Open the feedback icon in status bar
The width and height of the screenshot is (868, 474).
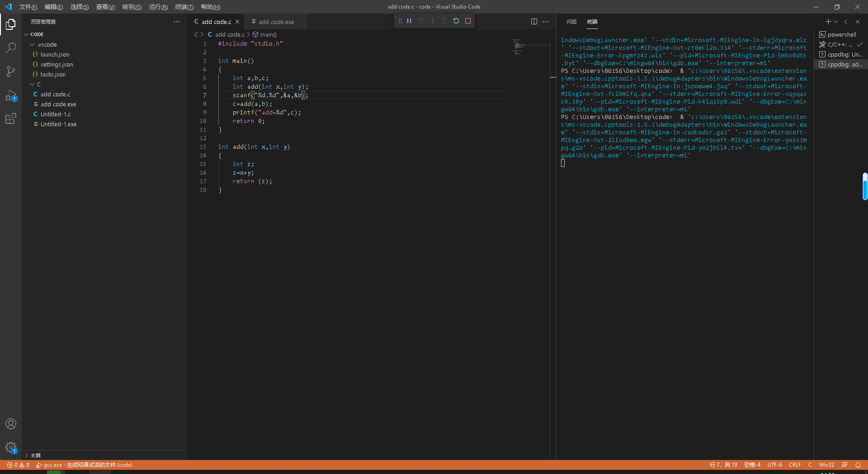coord(844,465)
